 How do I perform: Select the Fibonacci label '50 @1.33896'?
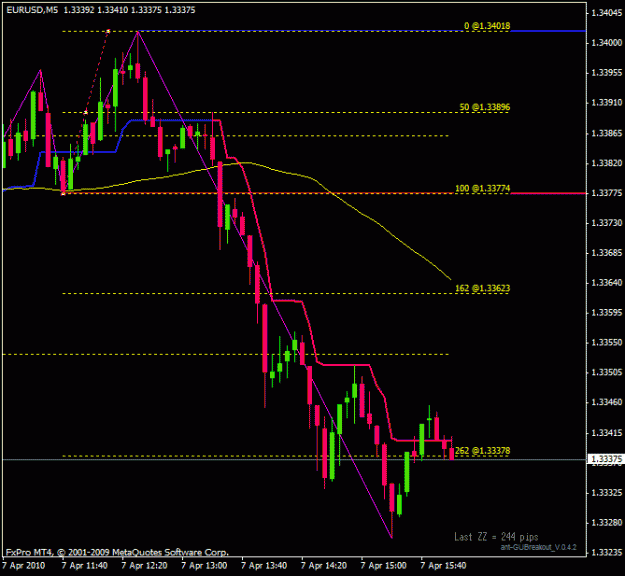click(x=484, y=107)
